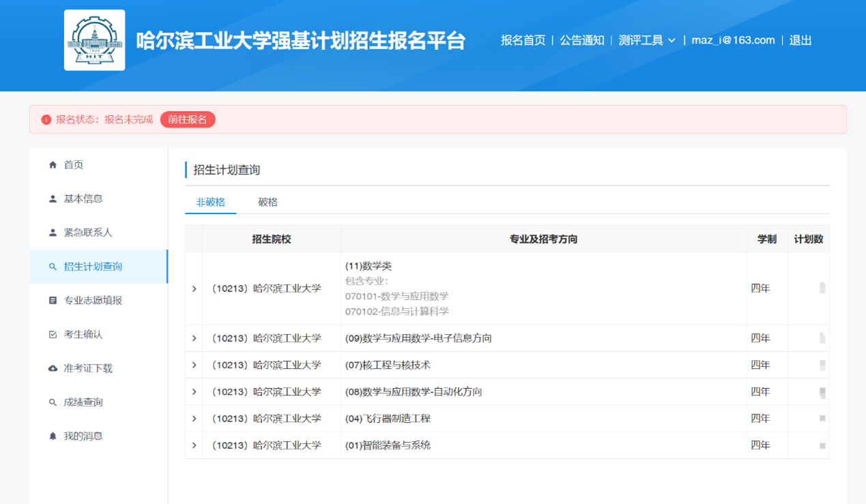Image resolution: width=866 pixels, height=504 pixels.
Task: Click the red info icon in status banner
Action: pos(46,119)
